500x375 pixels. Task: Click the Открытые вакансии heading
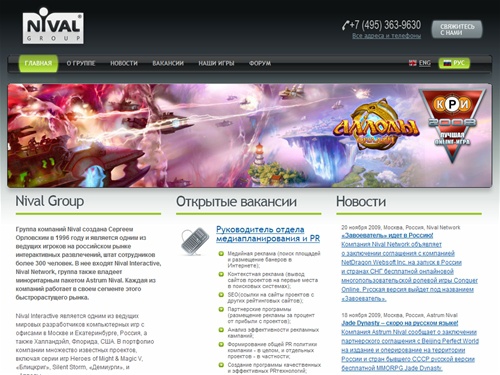236,202
